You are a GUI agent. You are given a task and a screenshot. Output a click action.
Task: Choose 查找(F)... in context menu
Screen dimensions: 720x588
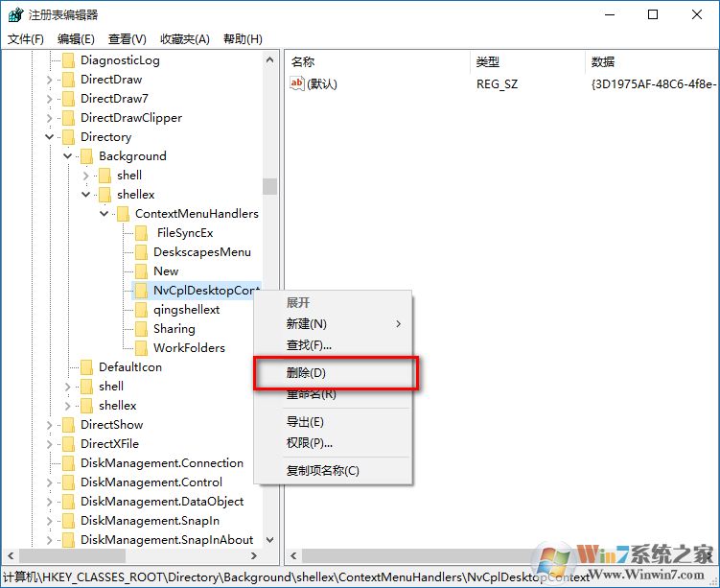pos(334,345)
